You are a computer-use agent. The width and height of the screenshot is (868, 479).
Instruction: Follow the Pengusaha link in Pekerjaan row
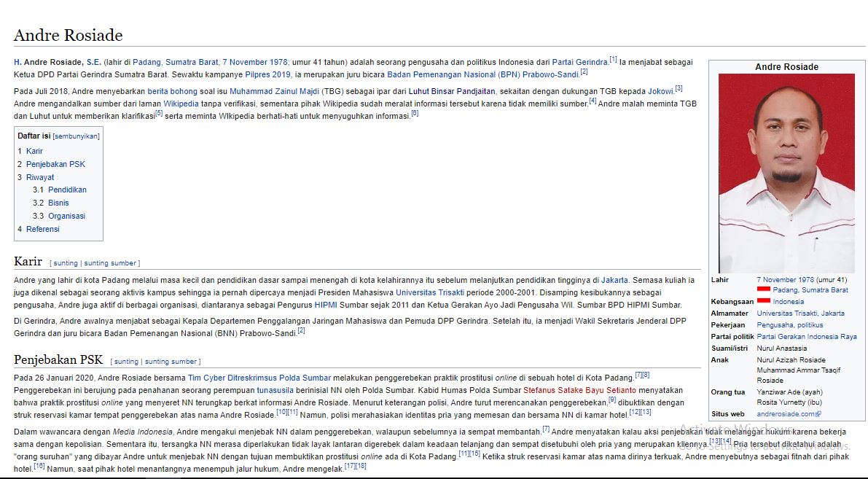(774, 325)
